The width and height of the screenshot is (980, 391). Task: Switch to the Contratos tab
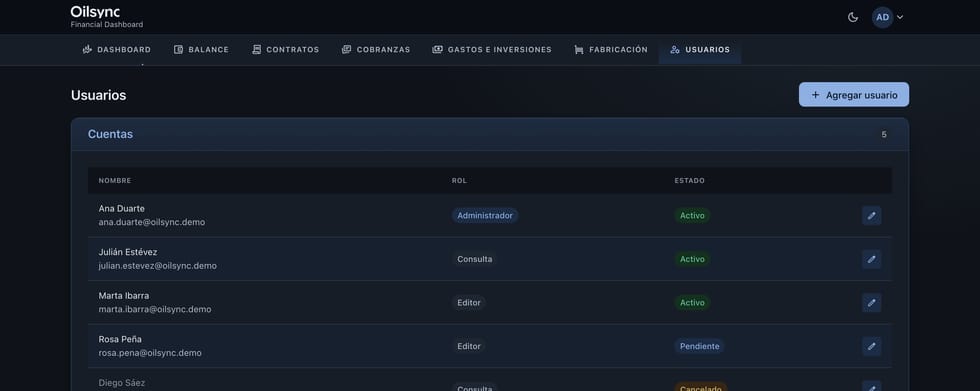286,50
